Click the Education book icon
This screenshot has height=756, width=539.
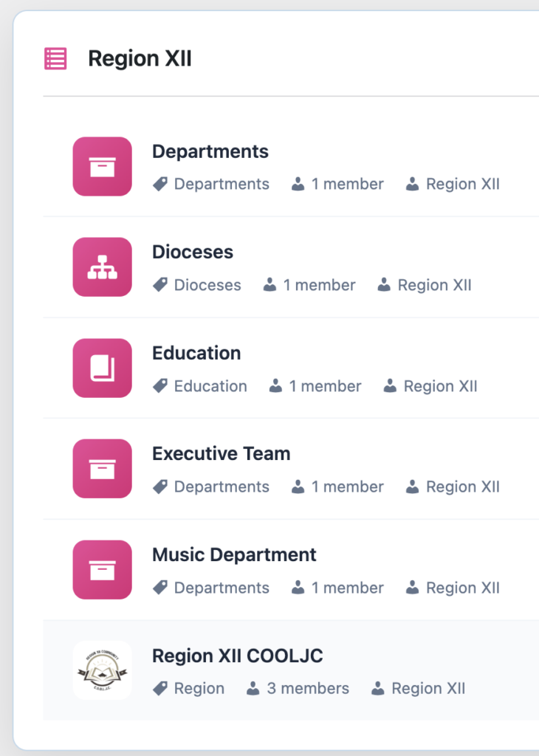pyautogui.click(x=102, y=368)
